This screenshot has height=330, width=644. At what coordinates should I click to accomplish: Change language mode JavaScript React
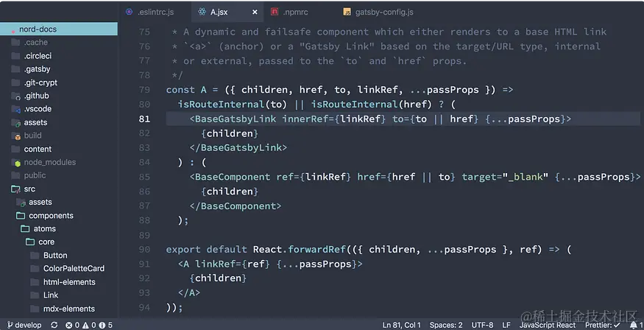point(548,325)
